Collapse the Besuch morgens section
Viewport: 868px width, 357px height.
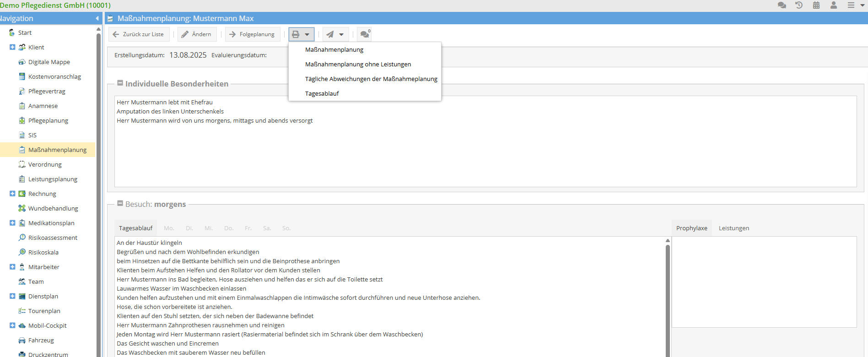click(x=120, y=204)
